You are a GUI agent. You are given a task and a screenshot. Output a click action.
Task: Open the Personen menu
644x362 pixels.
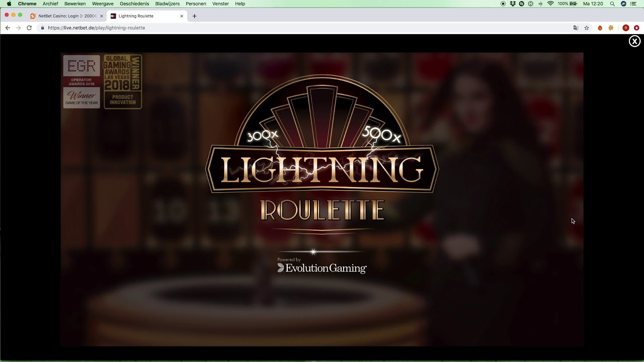[x=196, y=4]
